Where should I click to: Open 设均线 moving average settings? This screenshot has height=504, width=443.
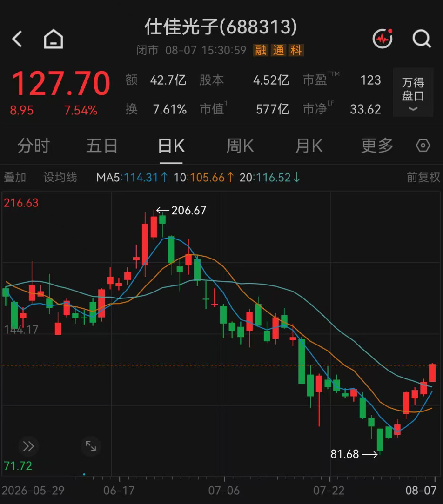tap(60, 178)
